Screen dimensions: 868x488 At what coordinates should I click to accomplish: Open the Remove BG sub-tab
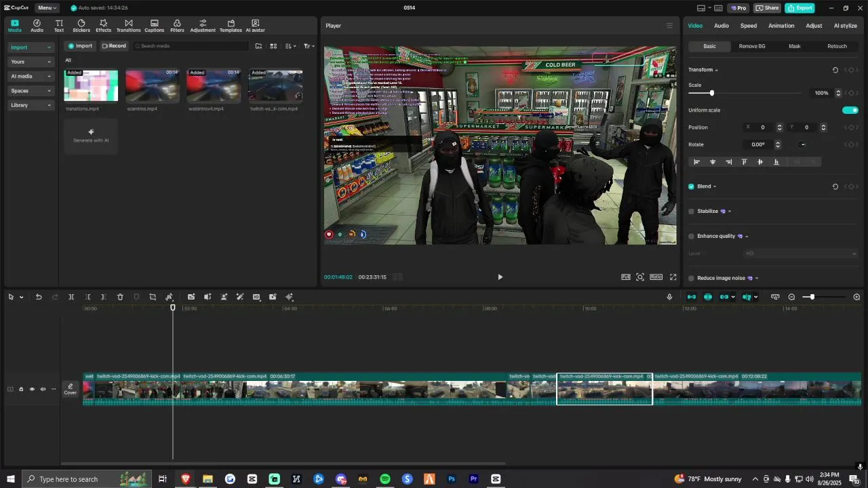tap(752, 46)
